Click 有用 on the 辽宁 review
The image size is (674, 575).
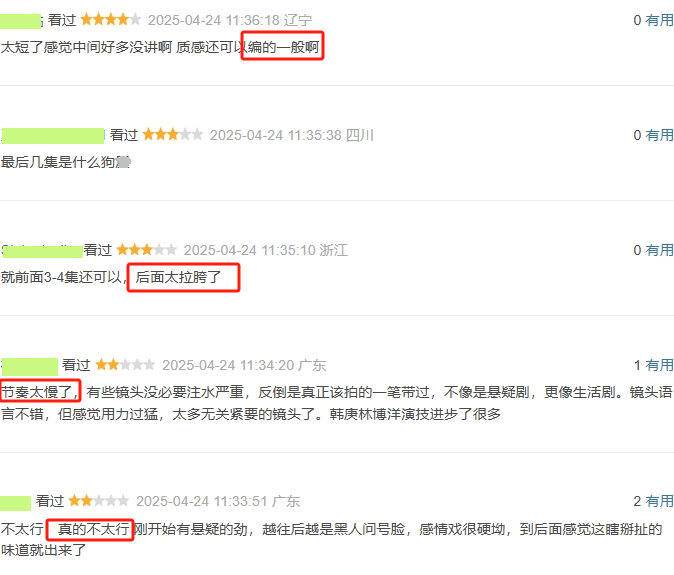[x=659, y=20]
